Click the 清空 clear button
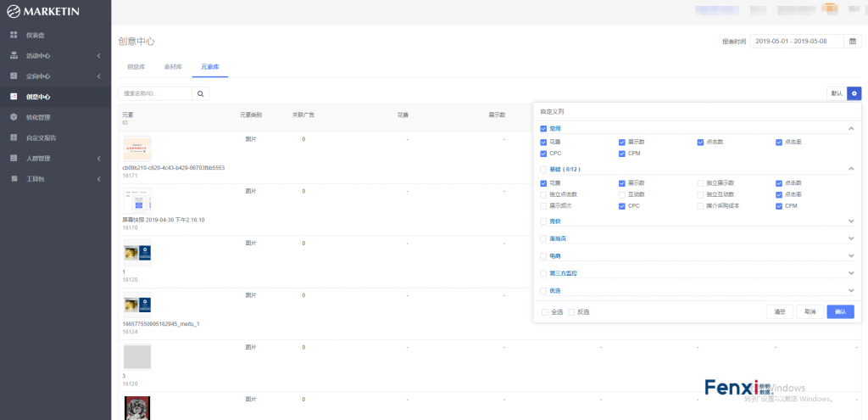The height and width of the screenshot is (420, 868). pyautogui.click(x=780, y=311)
